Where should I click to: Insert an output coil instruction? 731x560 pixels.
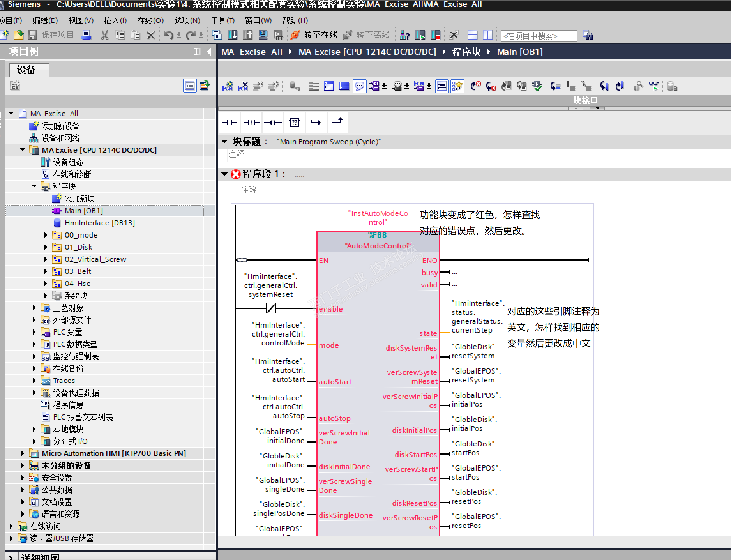click(x=273, y=122)
